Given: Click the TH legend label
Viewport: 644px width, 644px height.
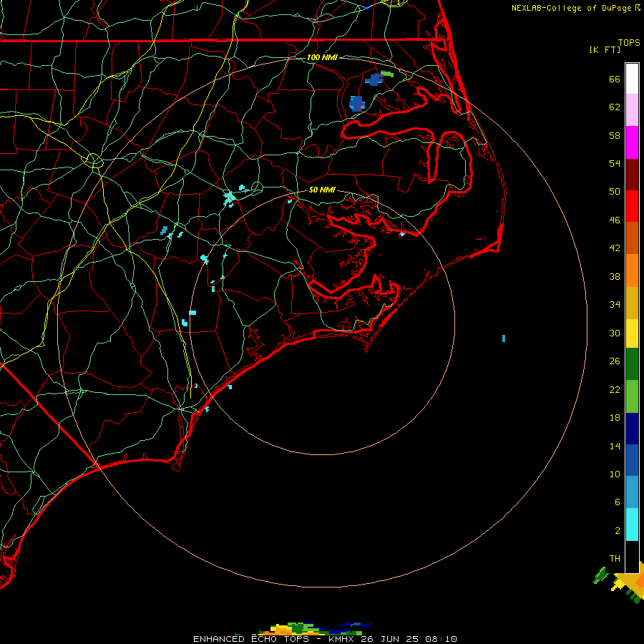Looking at the screenshot, I should [615, 559].
